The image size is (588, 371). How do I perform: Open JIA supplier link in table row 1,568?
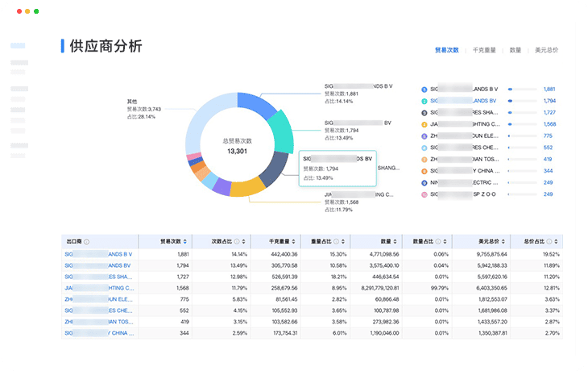pos(98,287)
